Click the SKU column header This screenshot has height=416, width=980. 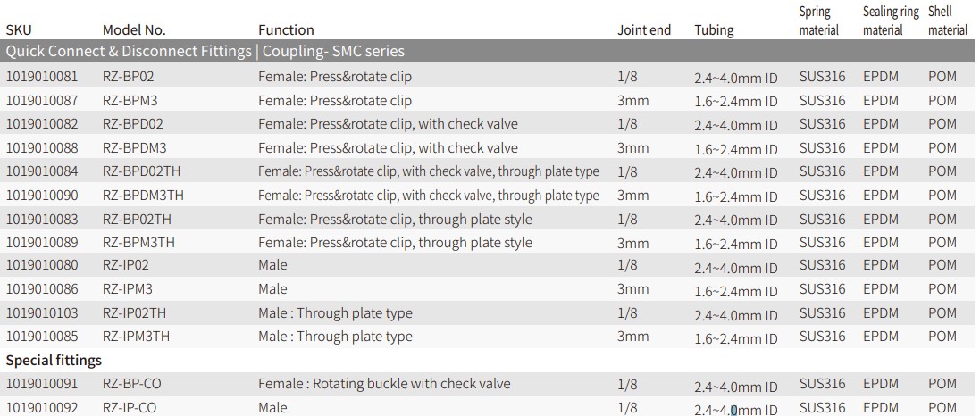coord(19,30)
